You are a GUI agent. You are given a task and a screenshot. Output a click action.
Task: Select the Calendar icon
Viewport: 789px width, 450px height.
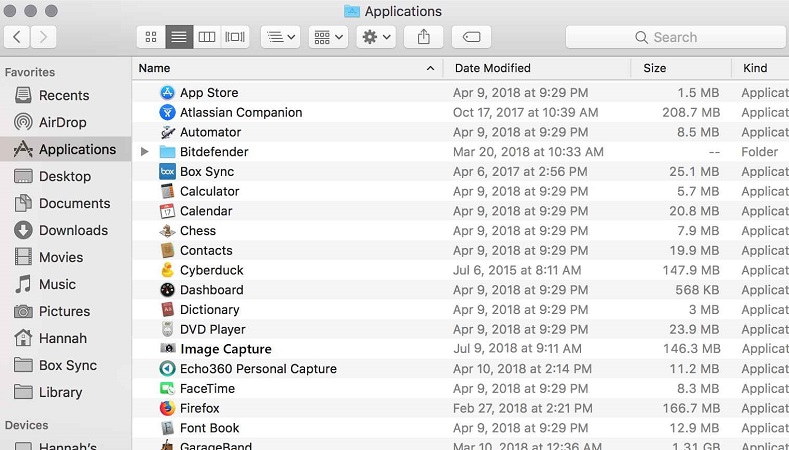click(167, 211)
